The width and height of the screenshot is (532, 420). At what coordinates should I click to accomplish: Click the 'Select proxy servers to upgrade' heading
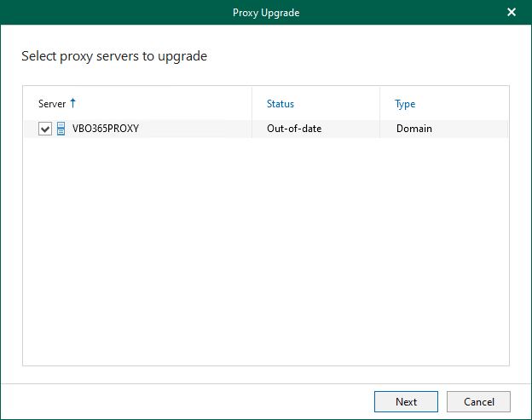coord(114,57)
